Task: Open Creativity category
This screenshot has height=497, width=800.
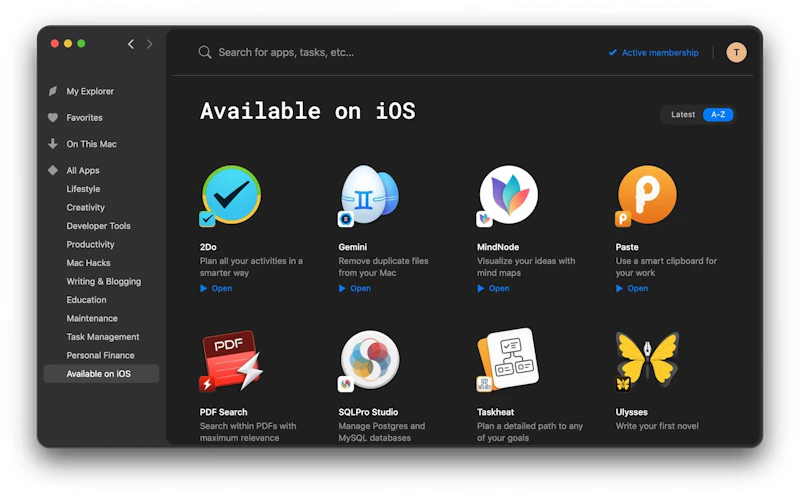Action: (x=85, y=208)
